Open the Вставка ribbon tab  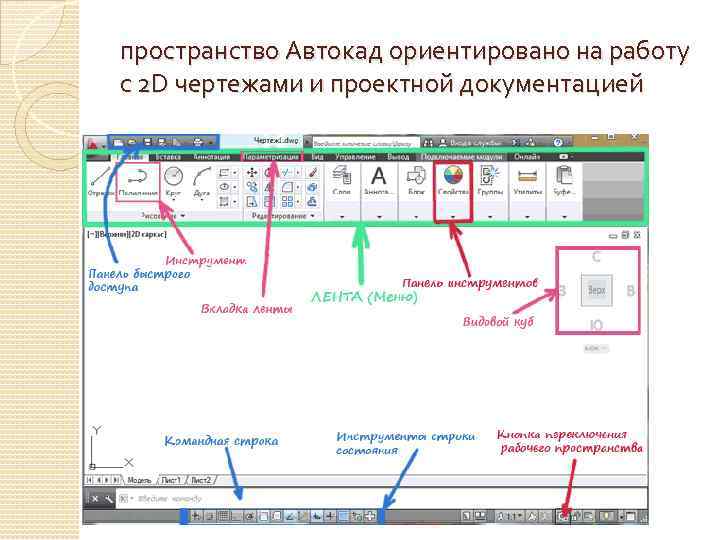168,157
